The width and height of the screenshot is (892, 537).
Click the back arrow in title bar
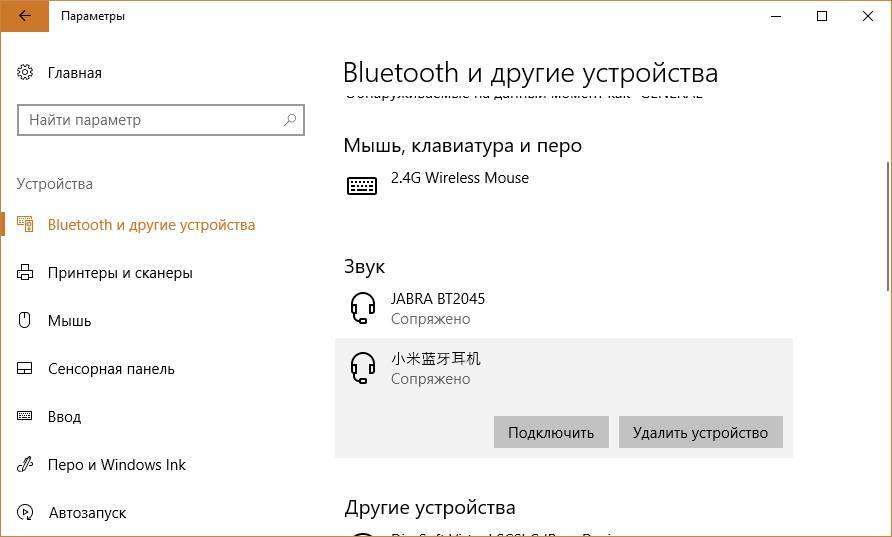pos(24,16)
